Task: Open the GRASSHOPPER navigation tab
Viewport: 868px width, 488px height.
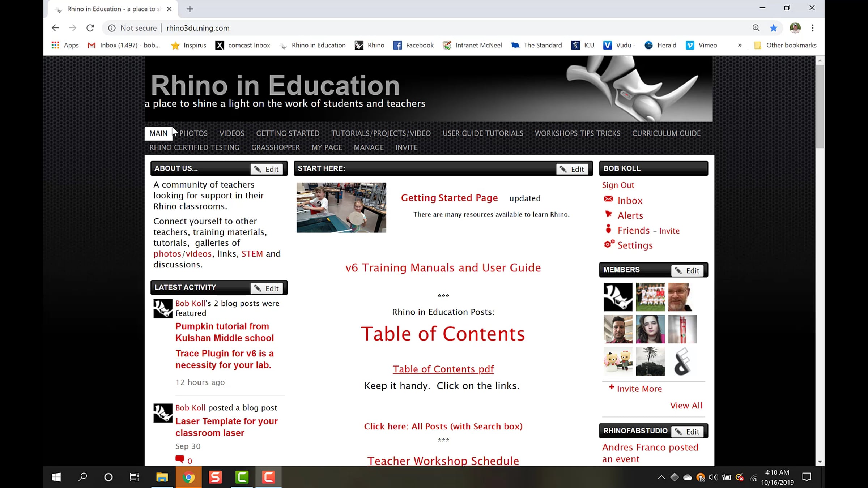Action: (276, 147)
